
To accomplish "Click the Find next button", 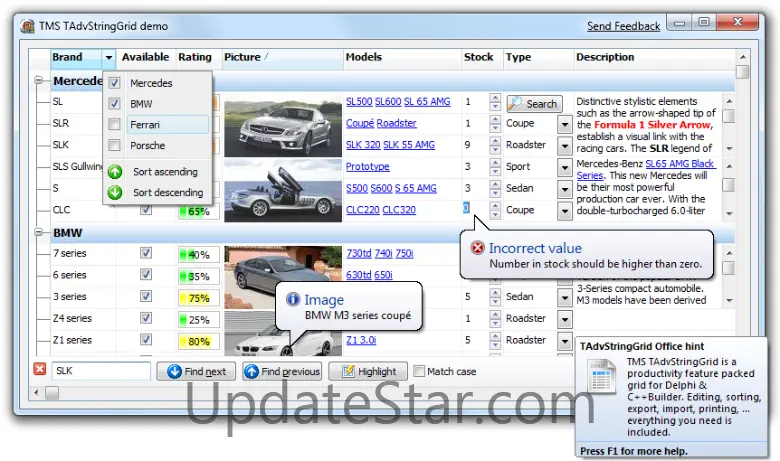I will [x=196, y=371].
